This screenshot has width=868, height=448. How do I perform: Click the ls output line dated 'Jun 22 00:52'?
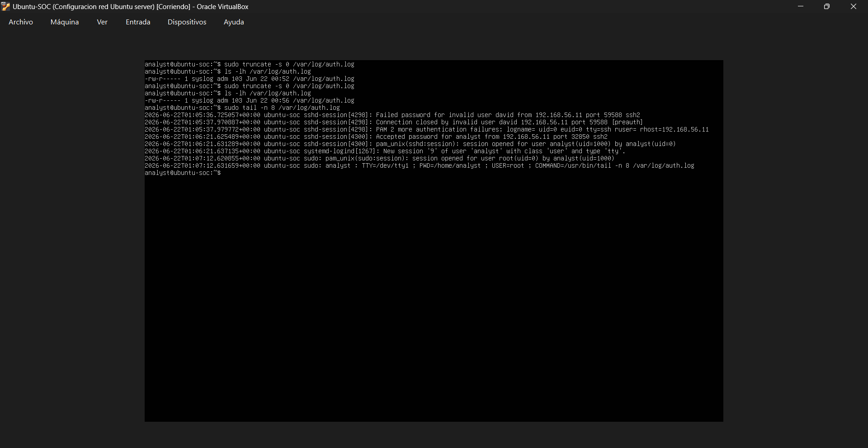click(250, 79)
